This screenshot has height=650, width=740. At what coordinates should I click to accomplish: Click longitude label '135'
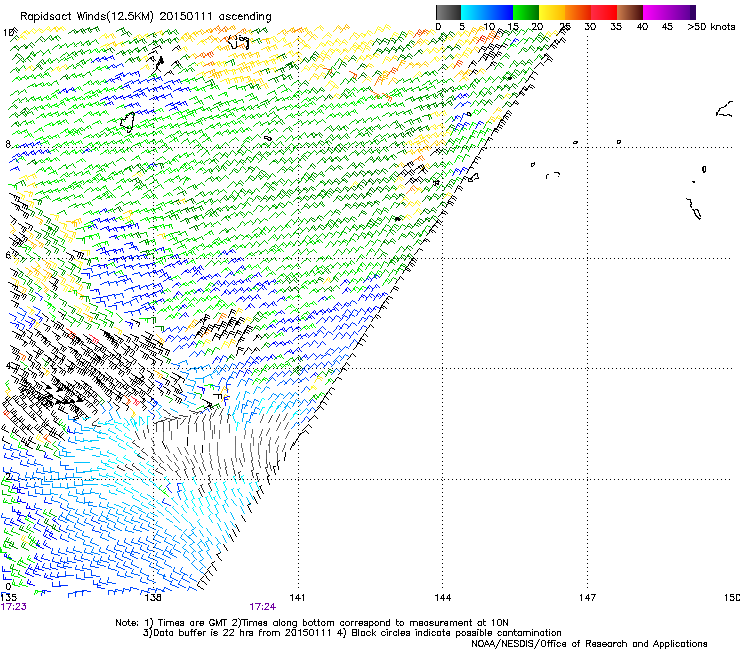8,598
